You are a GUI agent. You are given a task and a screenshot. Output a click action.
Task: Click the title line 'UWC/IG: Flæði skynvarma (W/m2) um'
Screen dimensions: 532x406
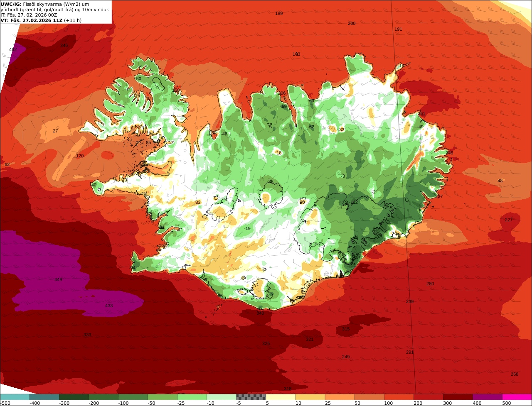click(x=45, y=4)
